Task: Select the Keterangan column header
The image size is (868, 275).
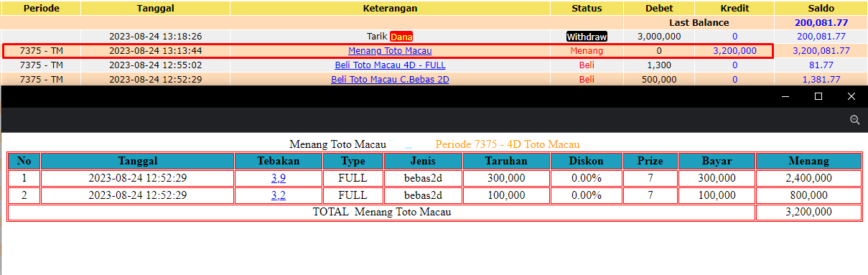Action: coord(390,9)
